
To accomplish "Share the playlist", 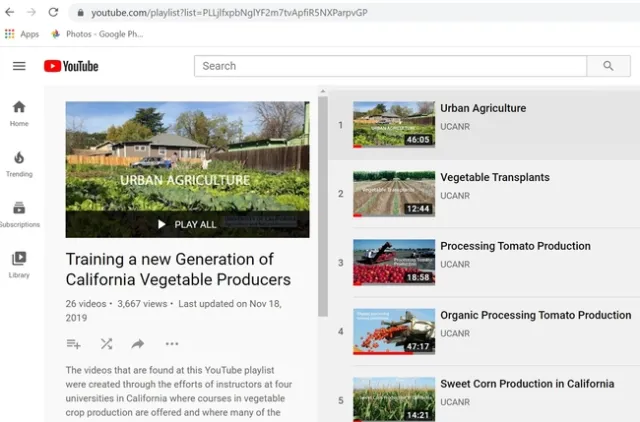I will (138, 344).
